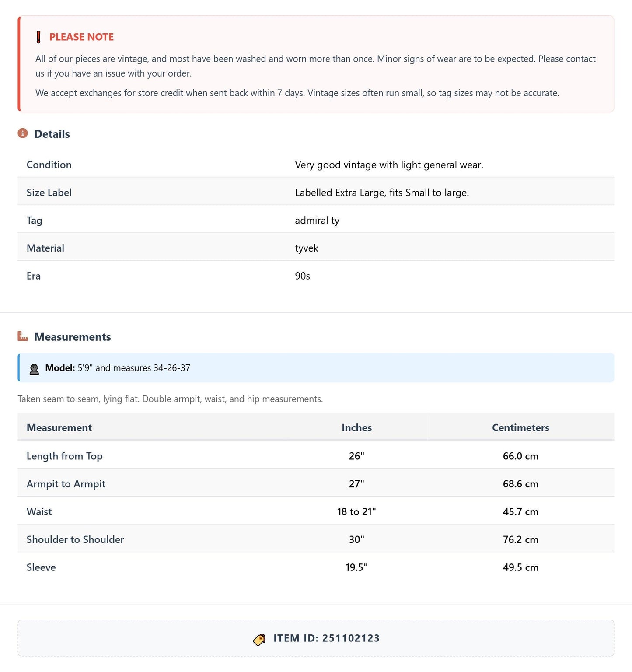Image resolution: width=632 pixels, height=672 pixels.
Task: Click the Centimeters column header
Action: click(520, 427)
